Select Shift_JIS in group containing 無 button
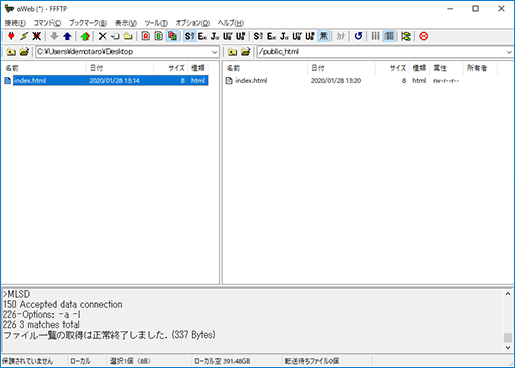This screenshot has height=368, width=515. coord(258,36)
